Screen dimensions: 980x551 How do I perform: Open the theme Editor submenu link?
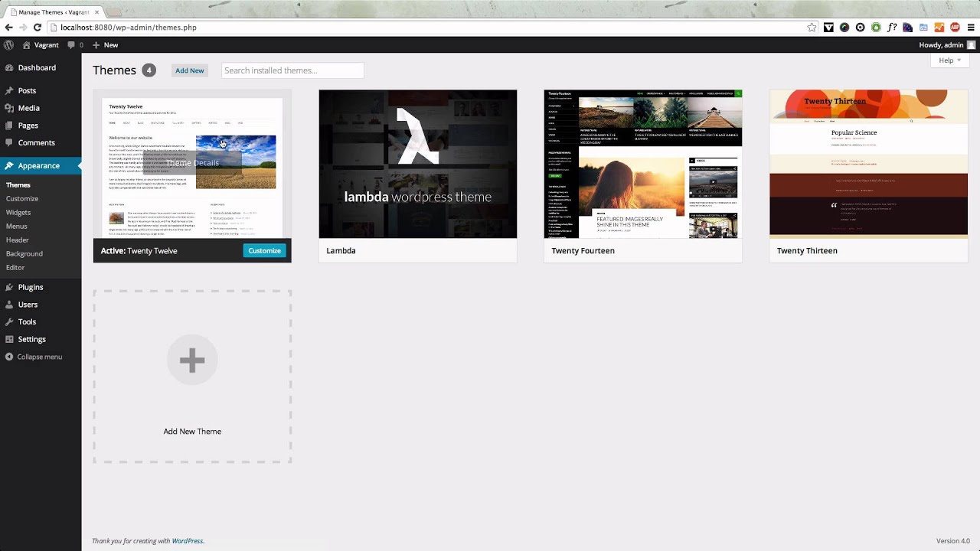pos(15,267)
